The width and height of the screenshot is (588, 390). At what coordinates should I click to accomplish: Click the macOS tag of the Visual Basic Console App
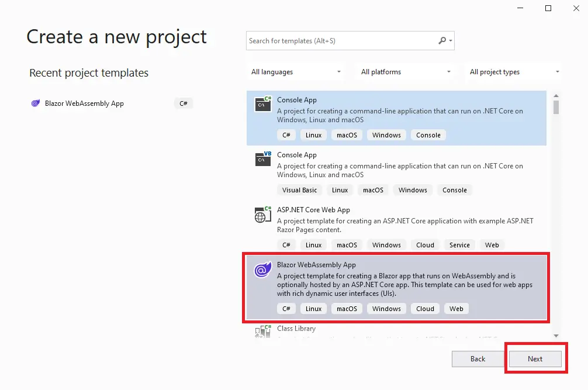(x=373, y=190)
